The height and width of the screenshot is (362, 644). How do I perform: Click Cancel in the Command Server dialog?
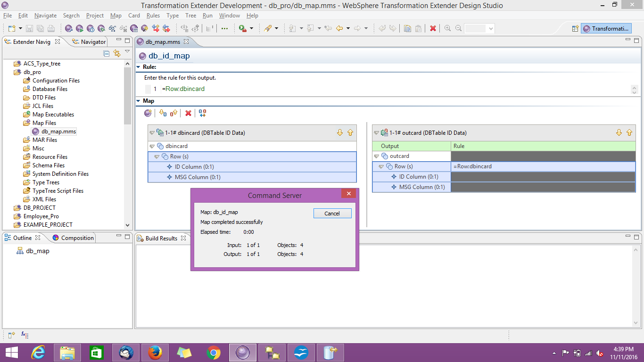coord(332,213)
